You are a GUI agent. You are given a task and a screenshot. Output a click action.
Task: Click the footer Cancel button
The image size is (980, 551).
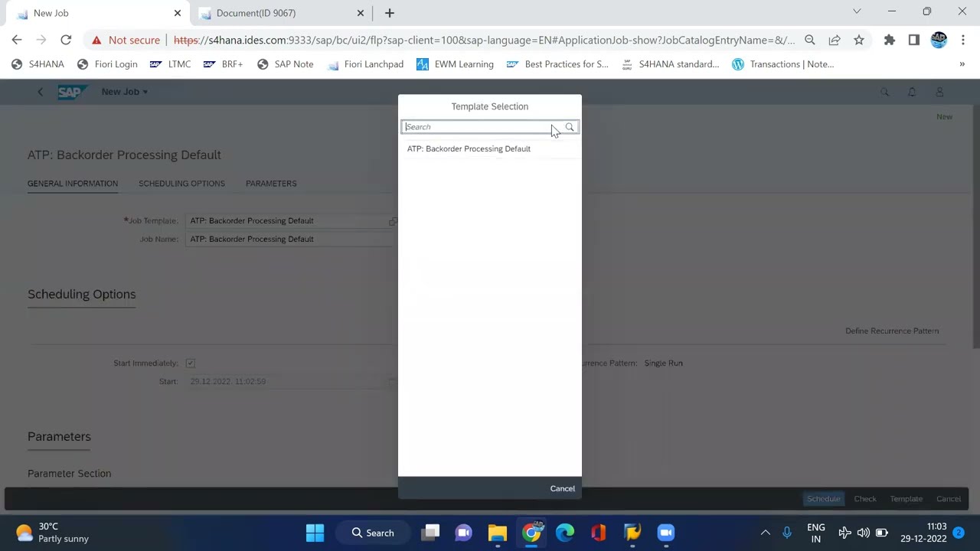(x=948, y=499)
